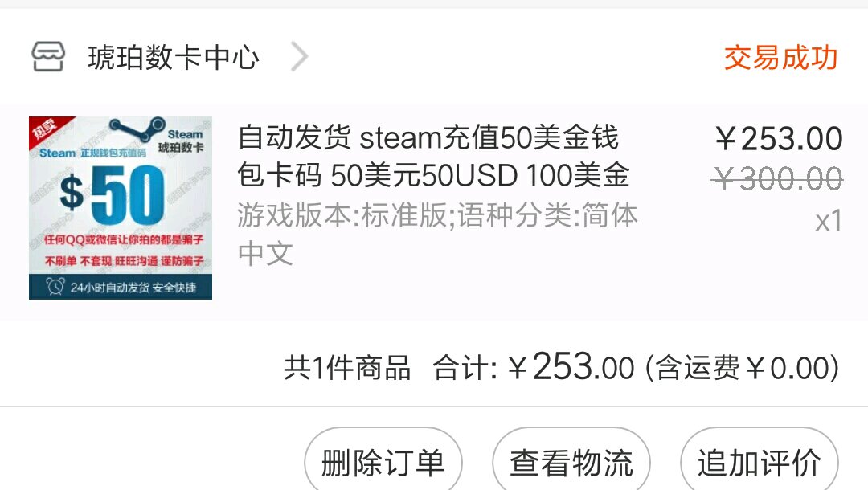Click the 删除订单 button

click(383, 463)
